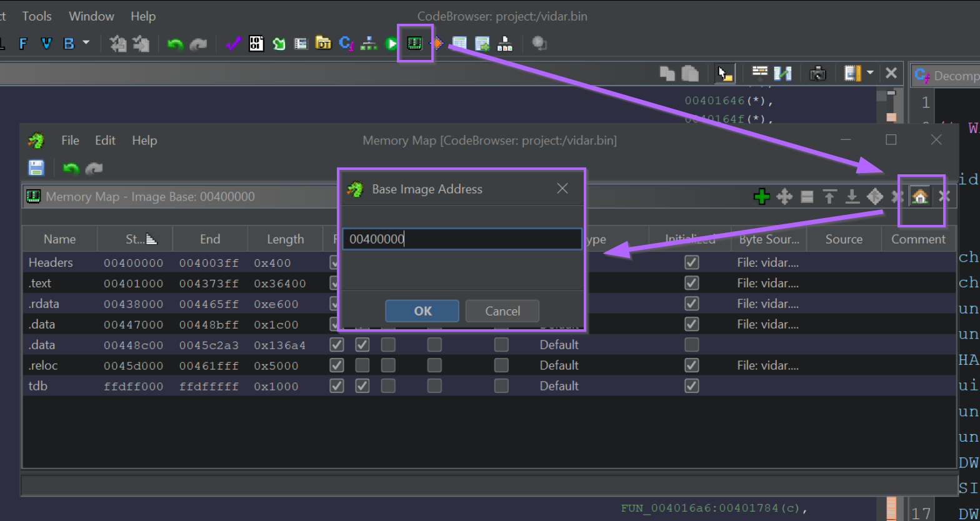This screenshot has height=521, width=980.
Task: Click the purple checkmark icon in CodeBrowser toolbar
Action: tap(233, 43)
